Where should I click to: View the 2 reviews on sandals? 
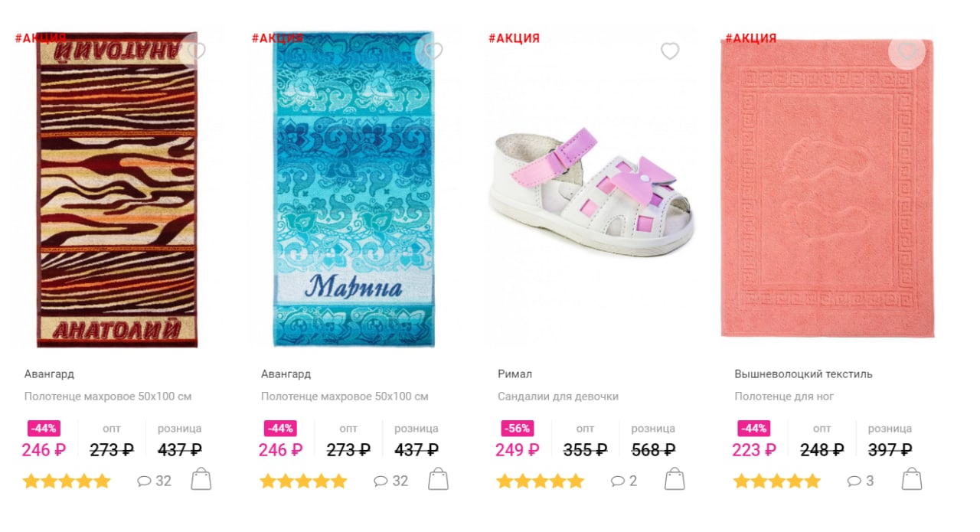click(x=624, y=481)
